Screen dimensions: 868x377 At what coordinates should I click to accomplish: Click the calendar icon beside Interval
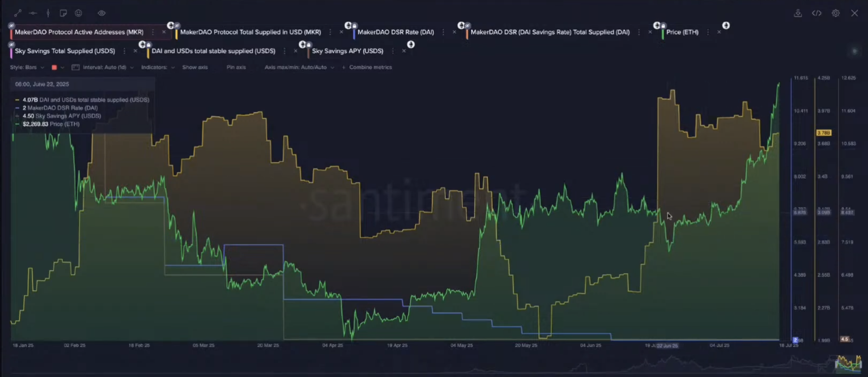pos(76,67)
